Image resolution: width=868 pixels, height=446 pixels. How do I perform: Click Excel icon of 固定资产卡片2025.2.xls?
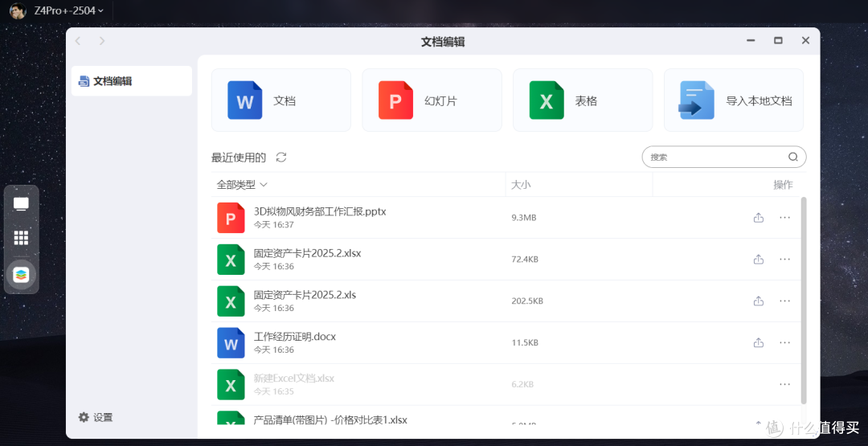pyautogui.click(x=231, y=301)
